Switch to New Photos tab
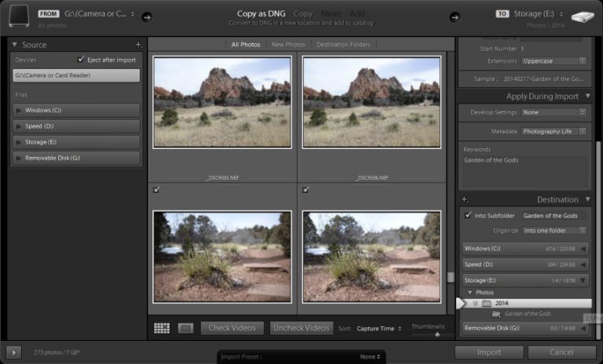 (288, 45)
